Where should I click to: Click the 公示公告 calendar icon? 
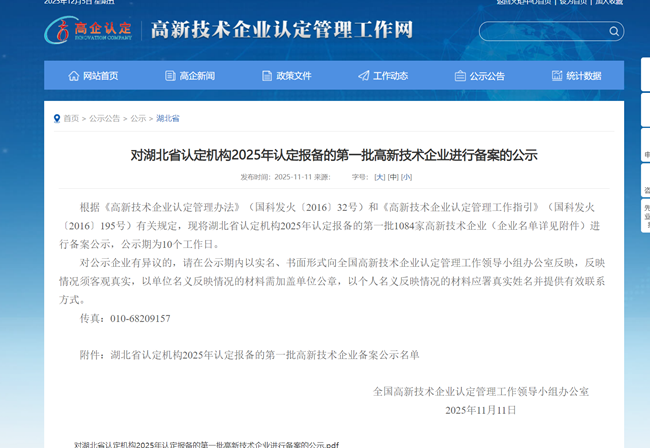(460, 76)
